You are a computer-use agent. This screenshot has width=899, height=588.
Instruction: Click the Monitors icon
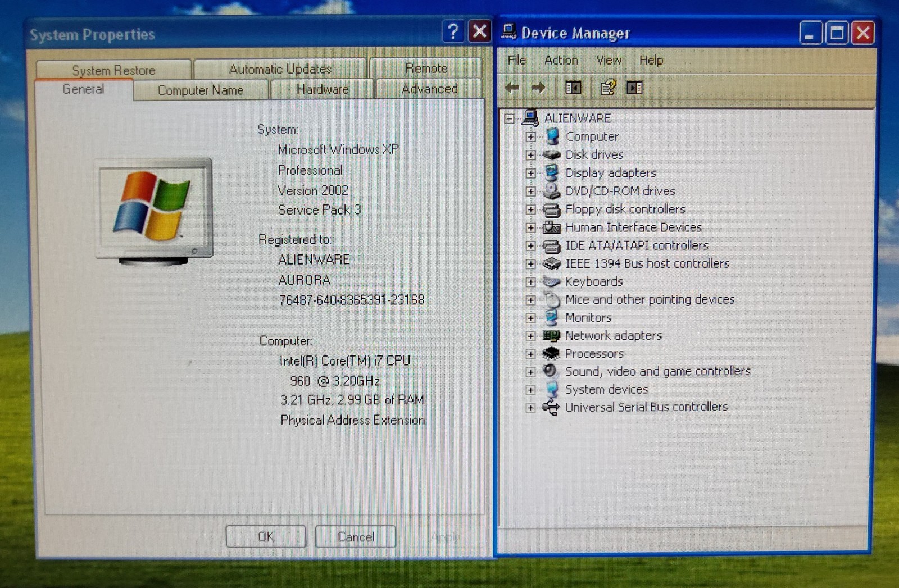coord(552,317)
